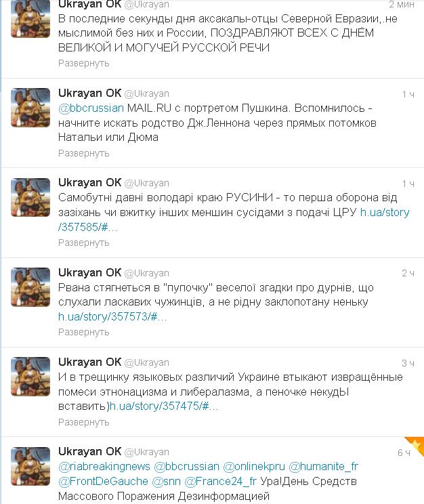Click avatar on the 2 ч tweet

(30, 287)
